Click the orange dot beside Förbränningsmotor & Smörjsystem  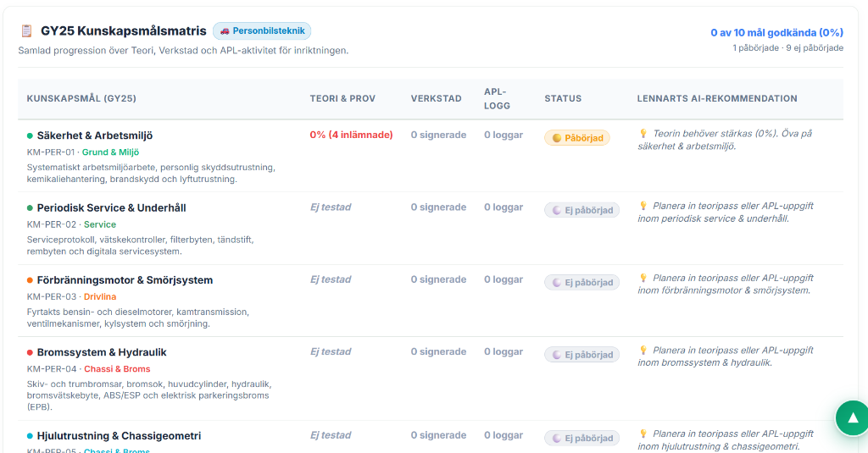pos(30,280)
